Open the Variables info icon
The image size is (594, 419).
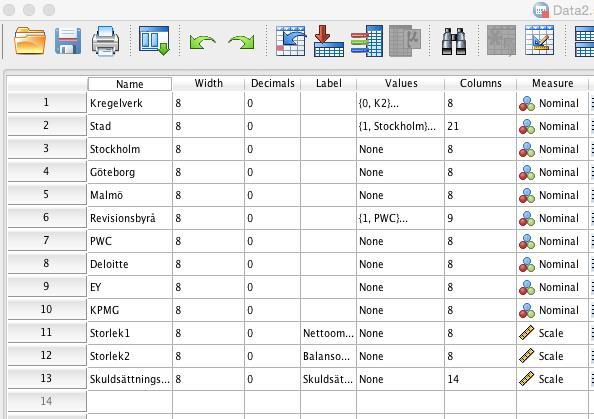tap(367, 41)
